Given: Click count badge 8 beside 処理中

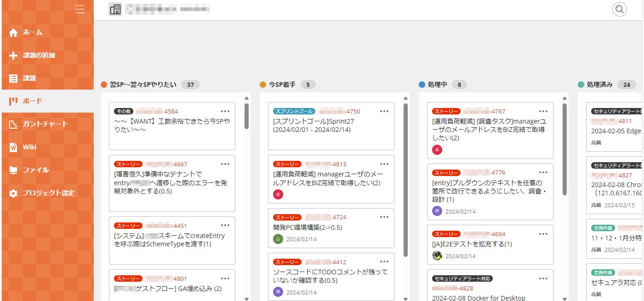Looking at the screenshot, I should [459, 85].
